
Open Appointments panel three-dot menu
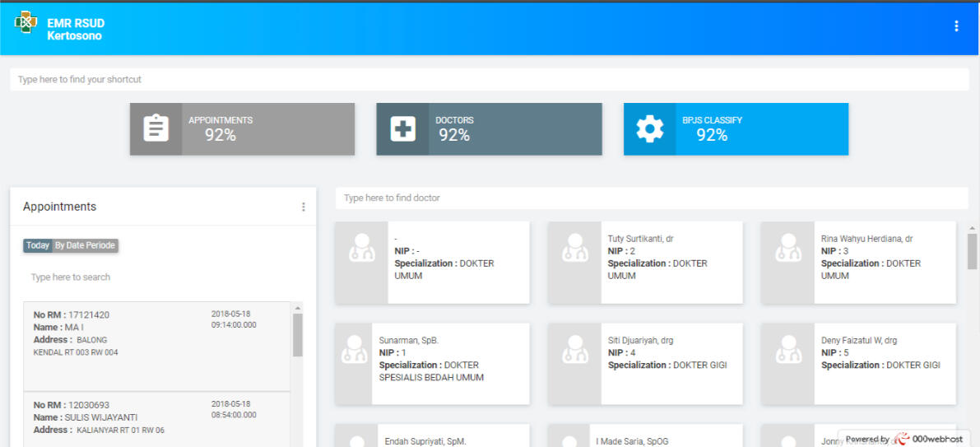pos(303,207)
